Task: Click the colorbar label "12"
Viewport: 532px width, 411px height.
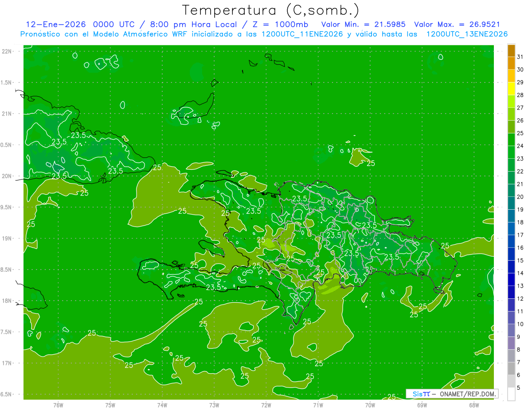Action: [520, 299]
